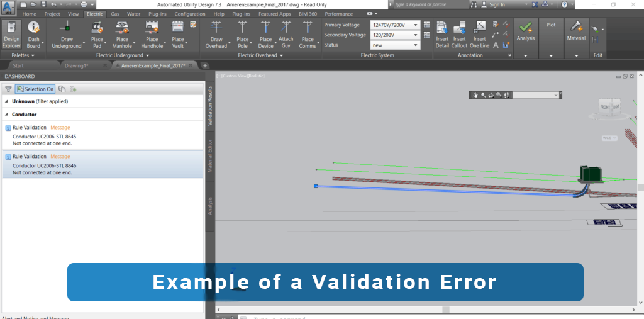The width and height of the screenshot is (644, 319).
Task: Open the Project ribbon tab
Action: pos(52,14)
